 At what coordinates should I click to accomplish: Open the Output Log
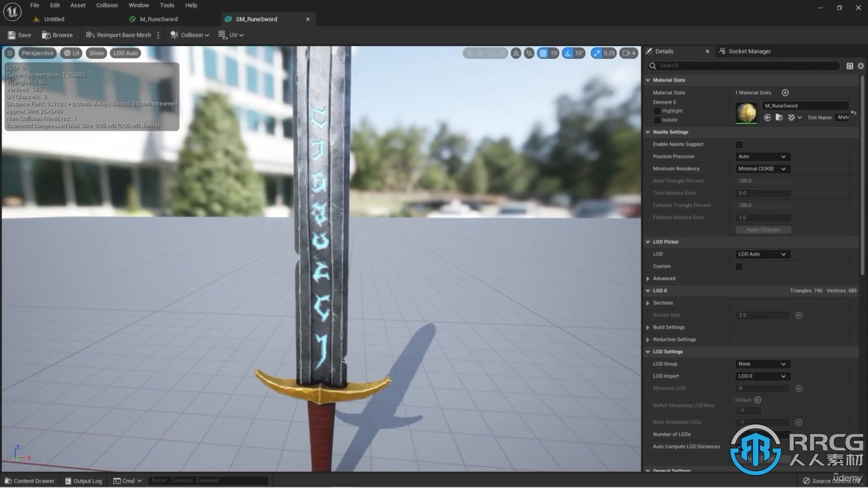point(83,481)
